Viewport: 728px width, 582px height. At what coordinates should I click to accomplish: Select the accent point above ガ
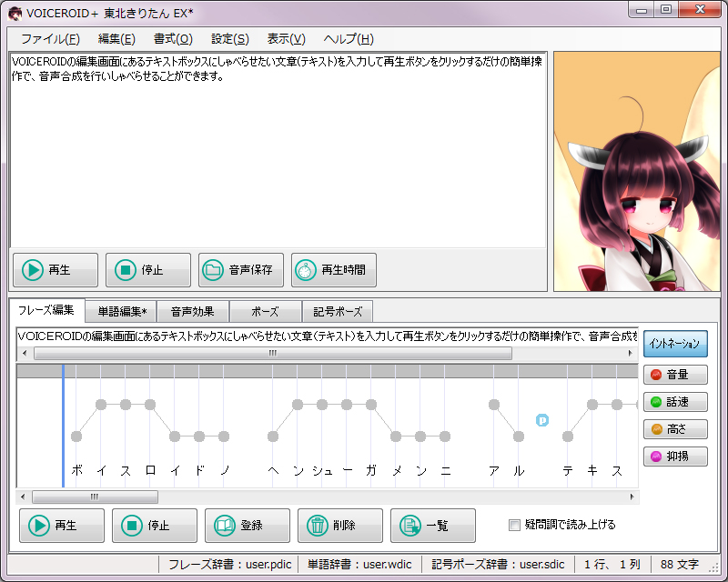pos(371,405)
